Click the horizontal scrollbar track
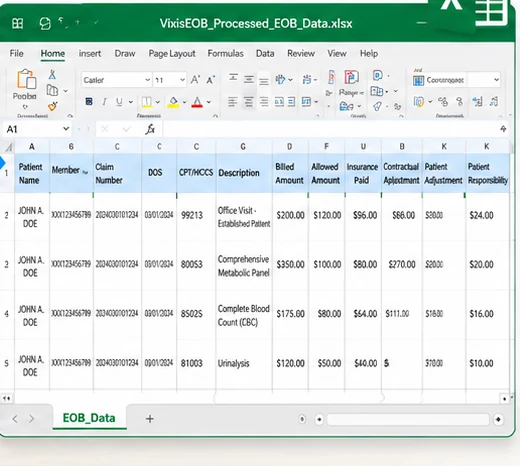 coord(407,419)
